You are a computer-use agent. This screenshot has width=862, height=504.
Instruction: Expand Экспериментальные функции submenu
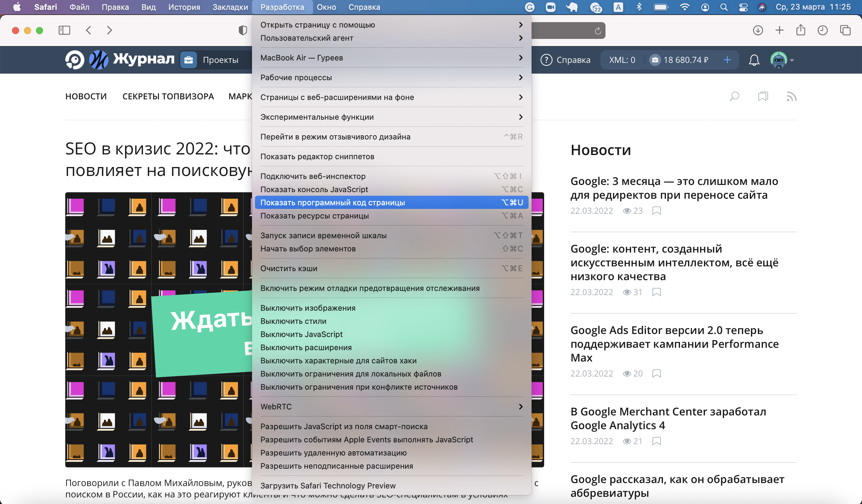tap(392, 117)
